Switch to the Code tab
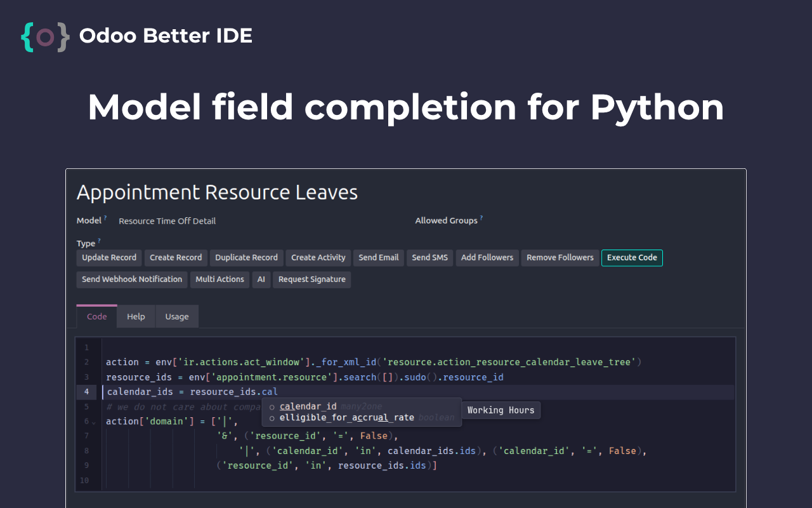The image size is (812, 508). click(x=97, y=316)
